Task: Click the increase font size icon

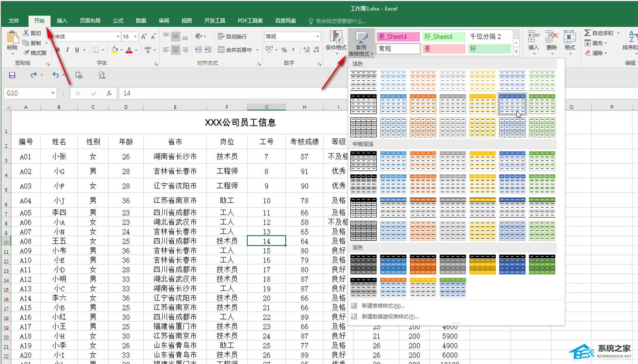Action: pos(144,37)
